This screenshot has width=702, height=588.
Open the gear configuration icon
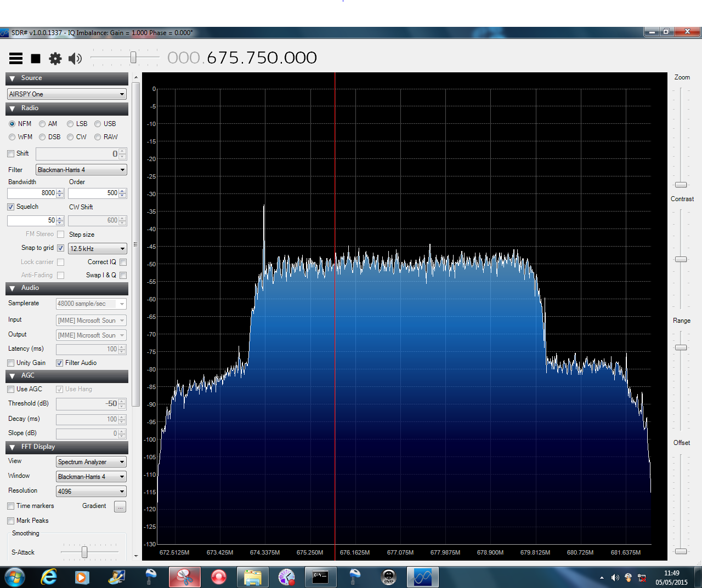coord(55,58)
